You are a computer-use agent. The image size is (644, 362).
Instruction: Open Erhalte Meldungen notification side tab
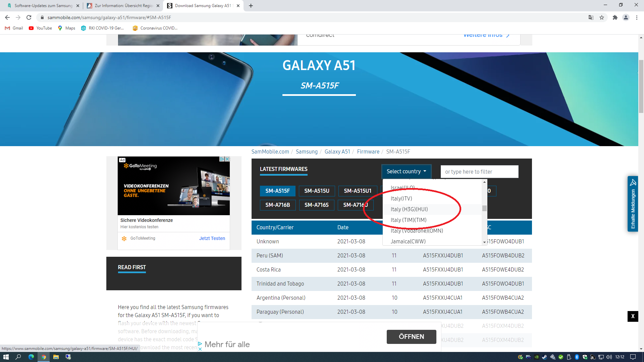pos(633,204)
